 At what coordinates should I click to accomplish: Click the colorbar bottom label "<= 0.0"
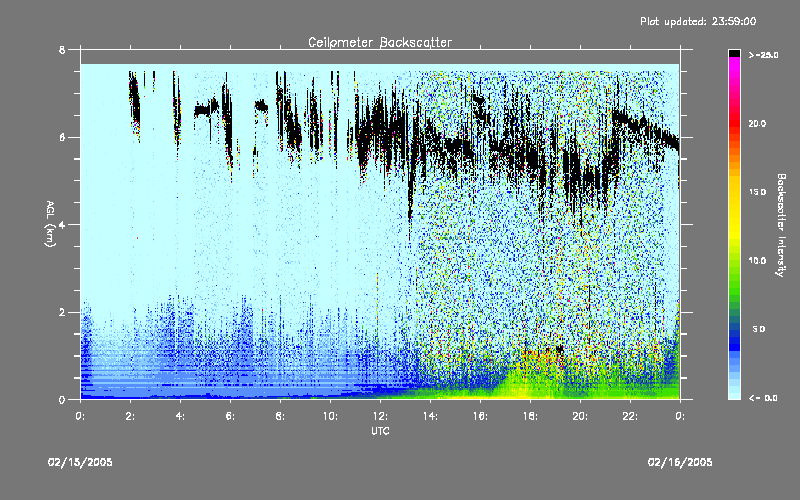[x=763, y=398]
